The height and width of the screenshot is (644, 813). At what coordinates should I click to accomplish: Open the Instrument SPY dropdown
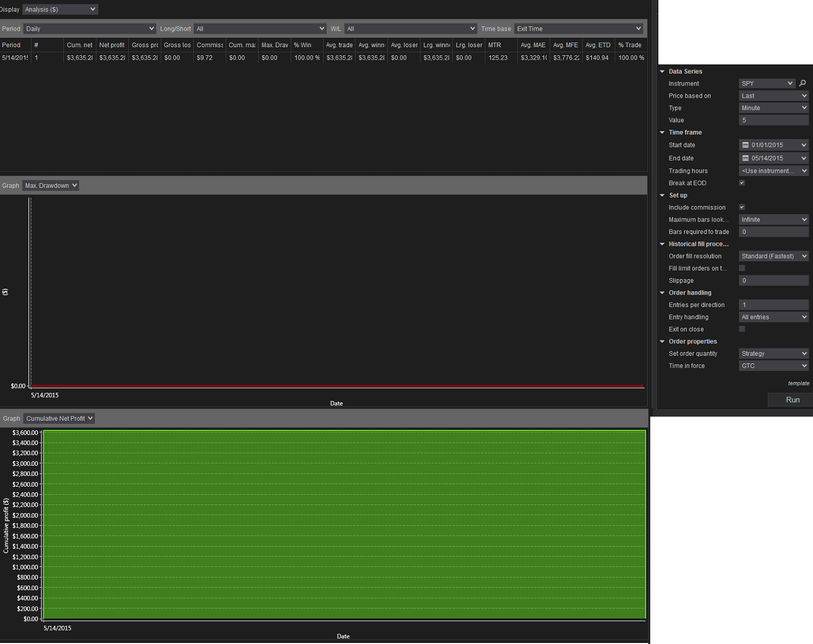click(x=767, y=83)
